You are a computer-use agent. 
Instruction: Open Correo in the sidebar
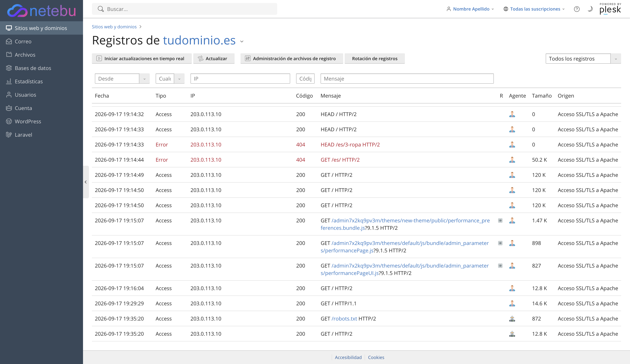tap(42, 41)
